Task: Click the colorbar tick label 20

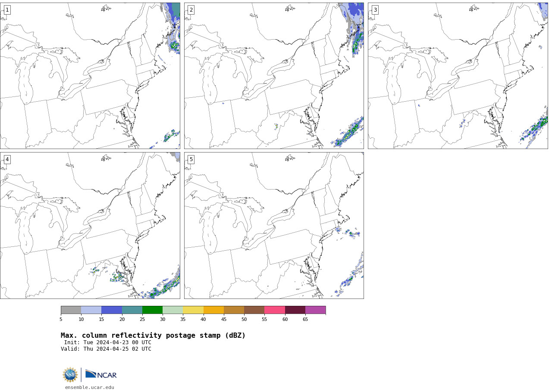Action: pos(122,319)
